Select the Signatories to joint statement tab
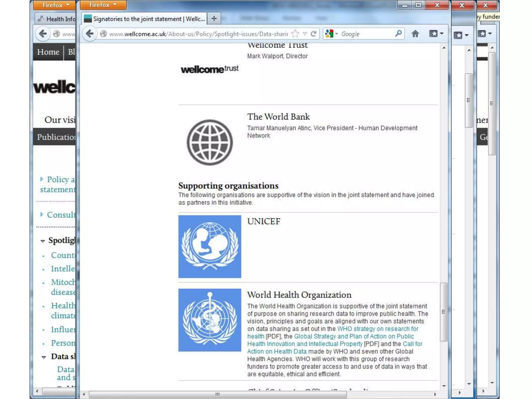532x399 pixels. click(144, 19)
